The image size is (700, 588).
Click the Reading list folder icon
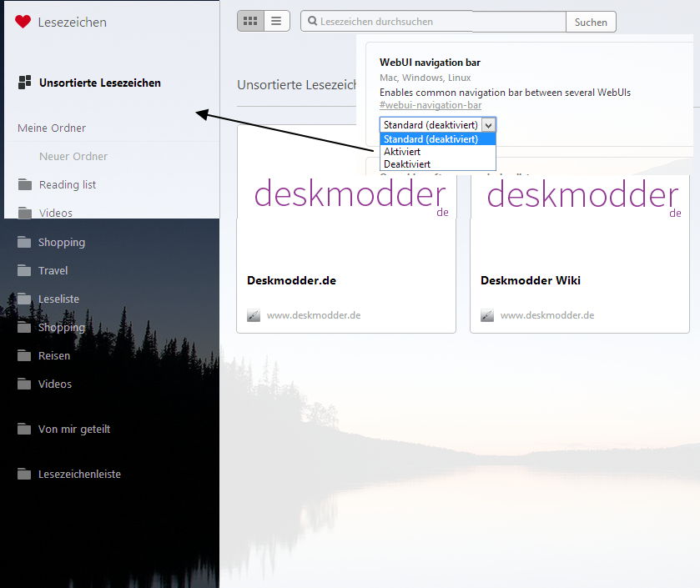[x=24, y=184]
